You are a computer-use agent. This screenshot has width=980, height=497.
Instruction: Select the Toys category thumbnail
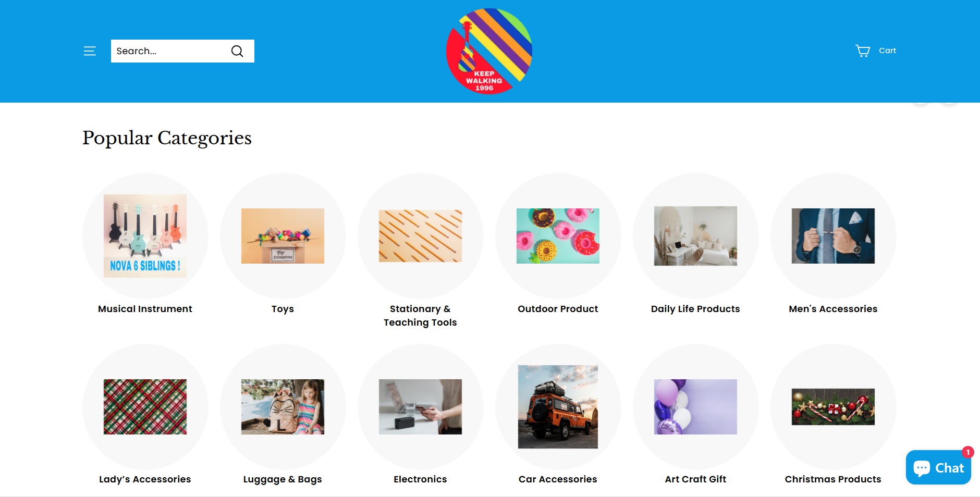pos(283,236)
